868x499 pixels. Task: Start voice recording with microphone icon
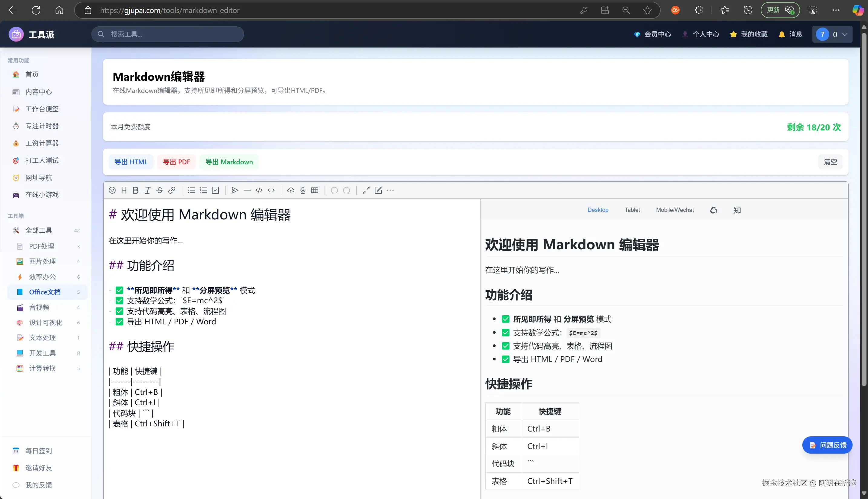click(303, 190)
